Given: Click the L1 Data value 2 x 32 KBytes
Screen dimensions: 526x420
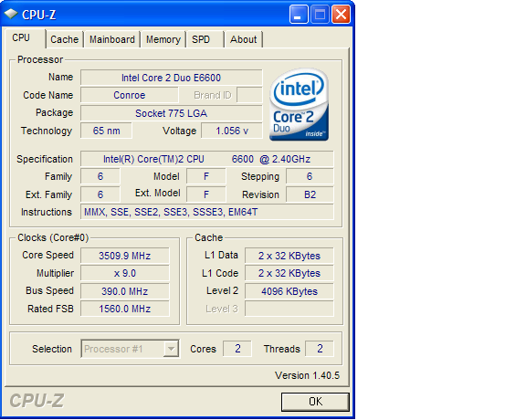Looking at the screenshot, I should click(289, 256).
